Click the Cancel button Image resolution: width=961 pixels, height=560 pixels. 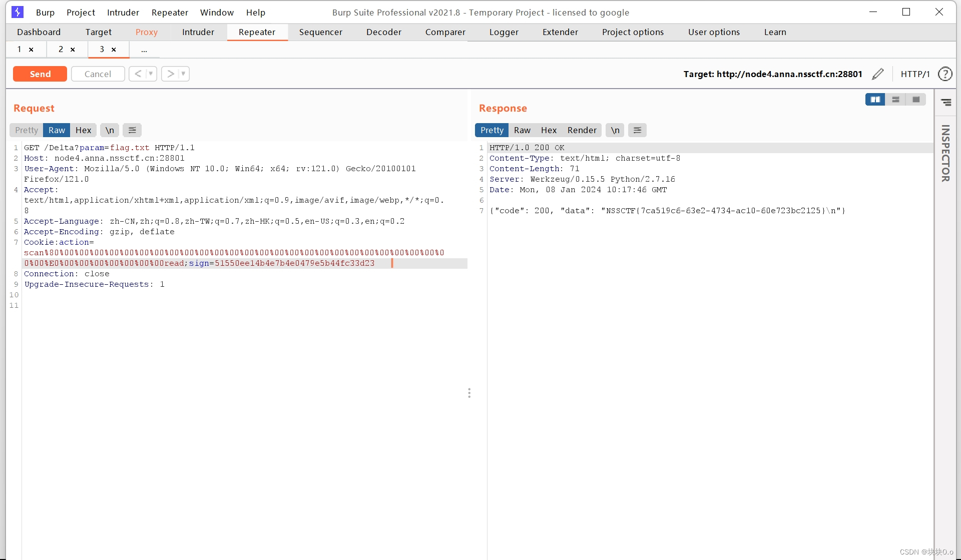(98, 74)
